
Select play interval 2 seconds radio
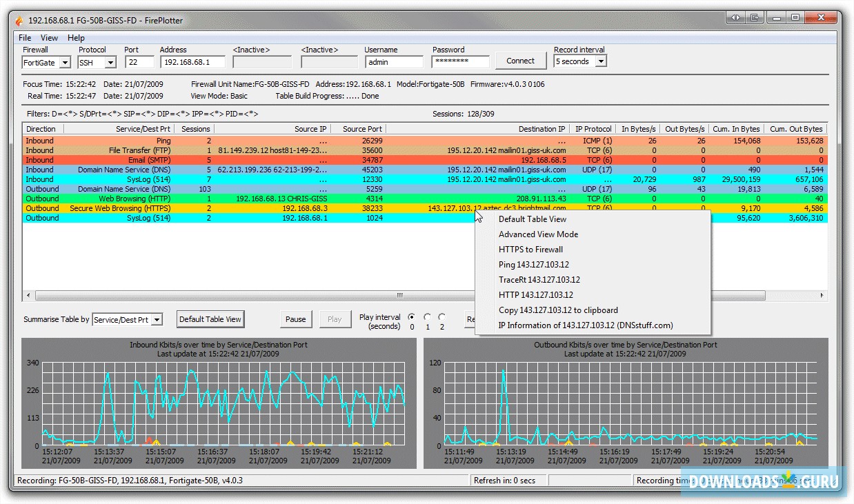tap(441, 317)
